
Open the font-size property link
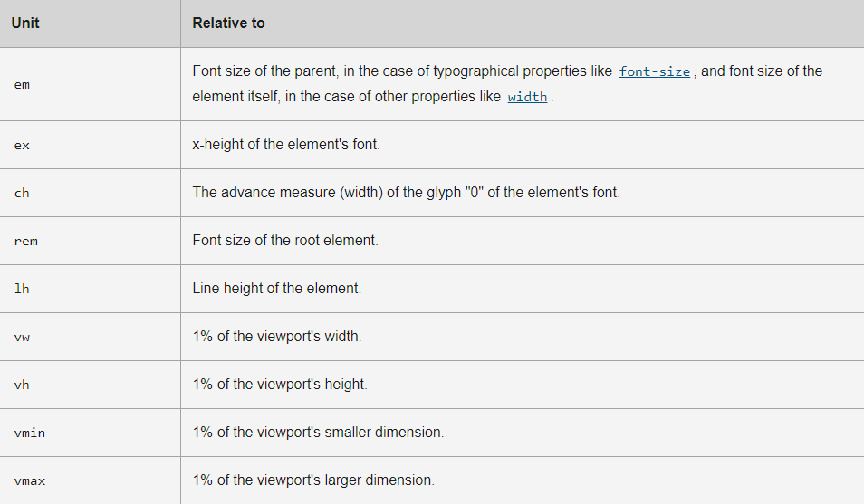point(654,71)
